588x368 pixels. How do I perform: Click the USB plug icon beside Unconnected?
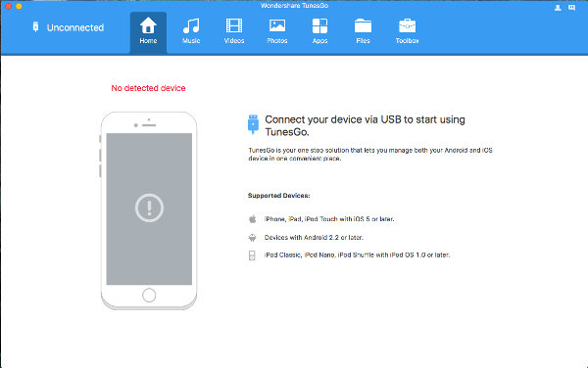click(x=35, y=27)
